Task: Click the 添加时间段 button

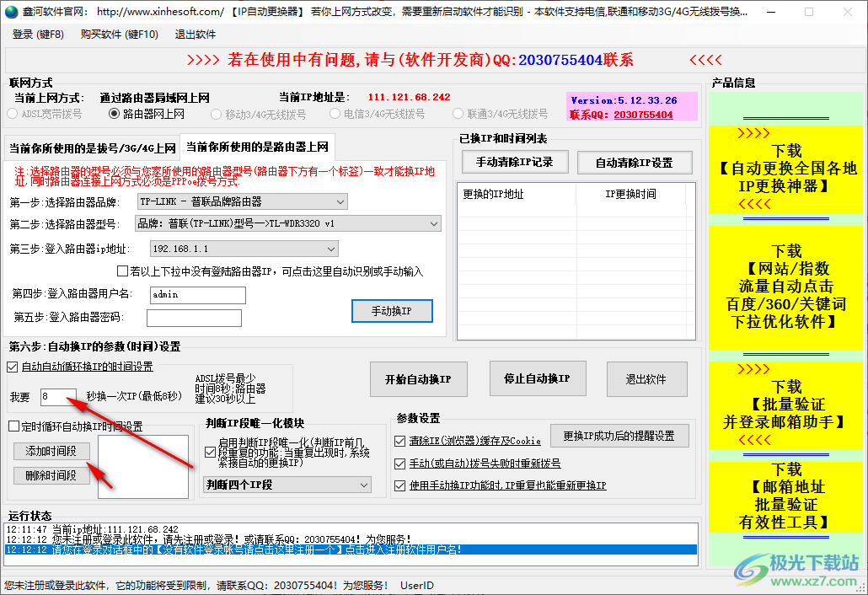Action: [x=51, y=451]
